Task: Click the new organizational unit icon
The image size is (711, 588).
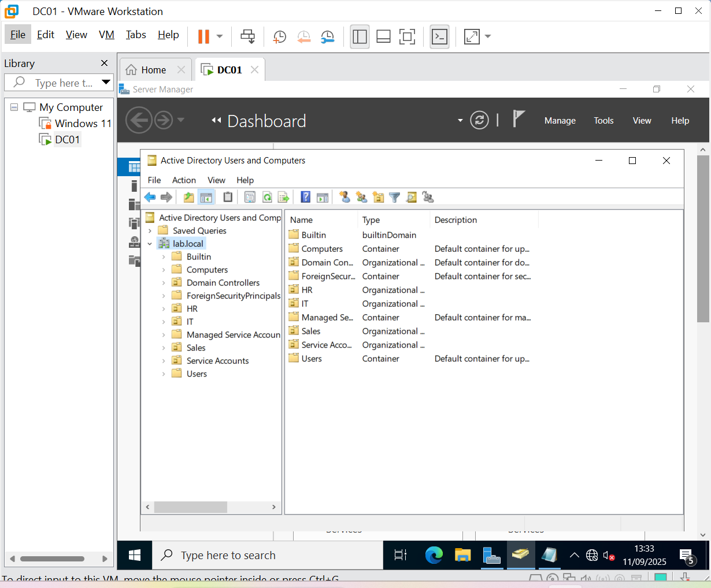Action: (x=378, y=197)
